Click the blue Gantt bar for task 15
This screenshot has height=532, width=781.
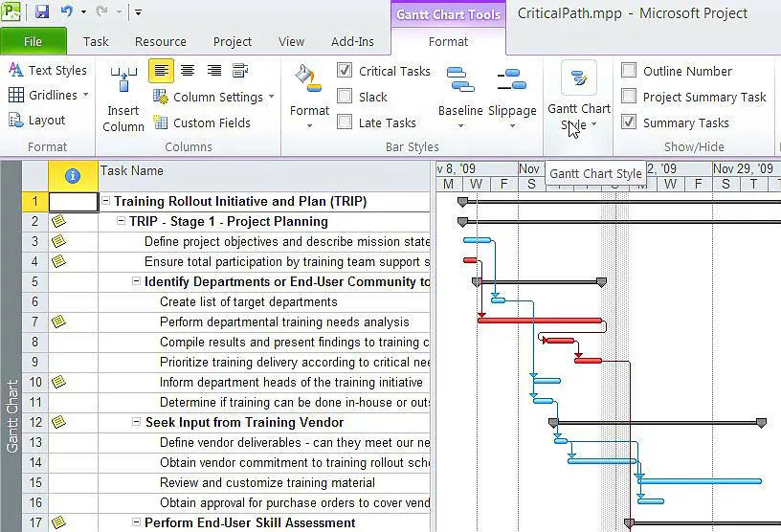(700, 481)
